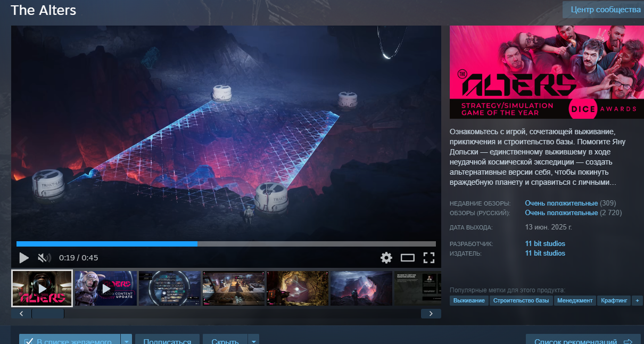Open the partially visible seventh screenshot thumbnail
The width and height of the screenshot is (644, 344).
(x=418, y=288)
